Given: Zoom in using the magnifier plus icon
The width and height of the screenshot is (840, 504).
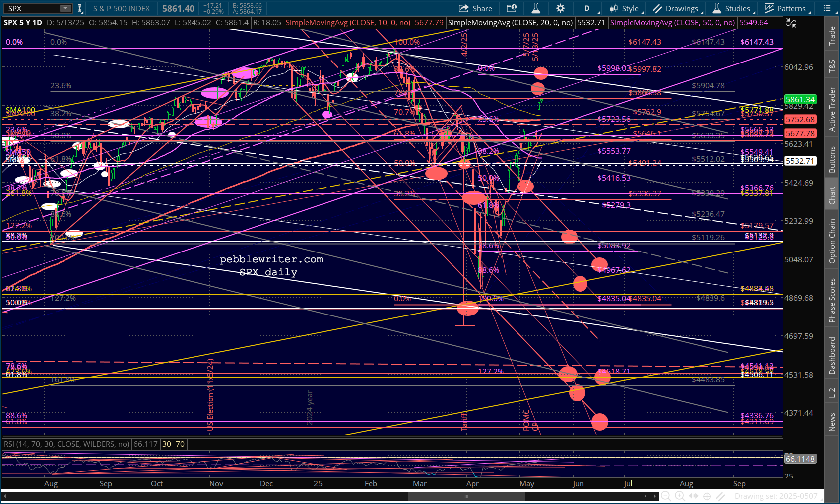Looking at the screenshot, I should pos(680,496).
